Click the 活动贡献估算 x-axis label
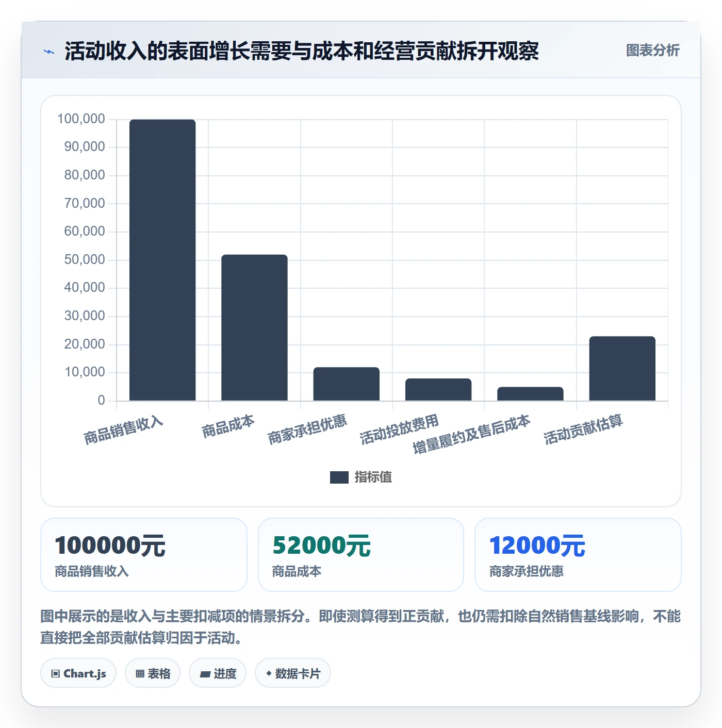722x728 pixels. [x=583, y=429]
